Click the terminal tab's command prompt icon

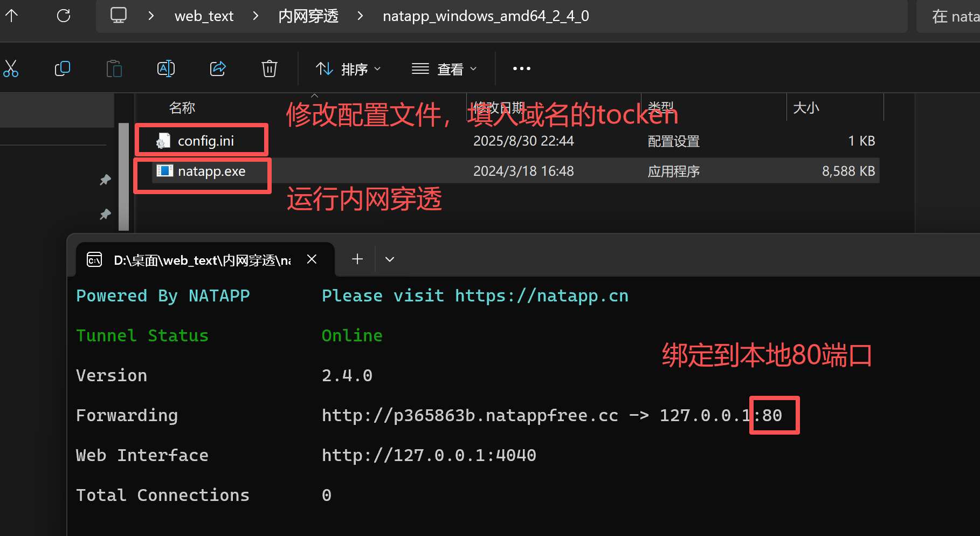[94, 260]
